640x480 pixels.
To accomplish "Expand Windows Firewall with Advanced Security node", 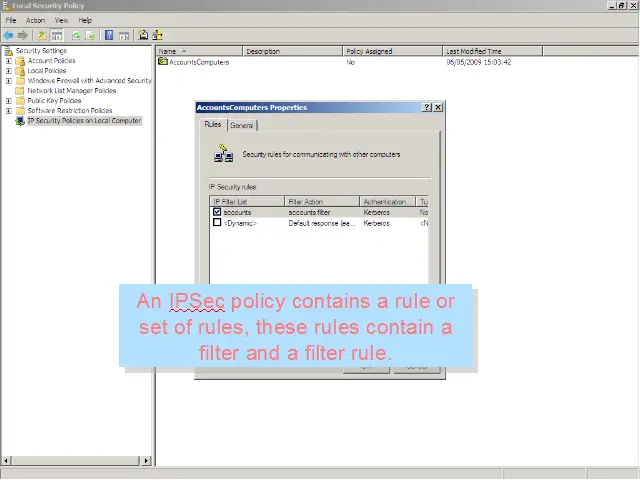I will tap(9, 81).
